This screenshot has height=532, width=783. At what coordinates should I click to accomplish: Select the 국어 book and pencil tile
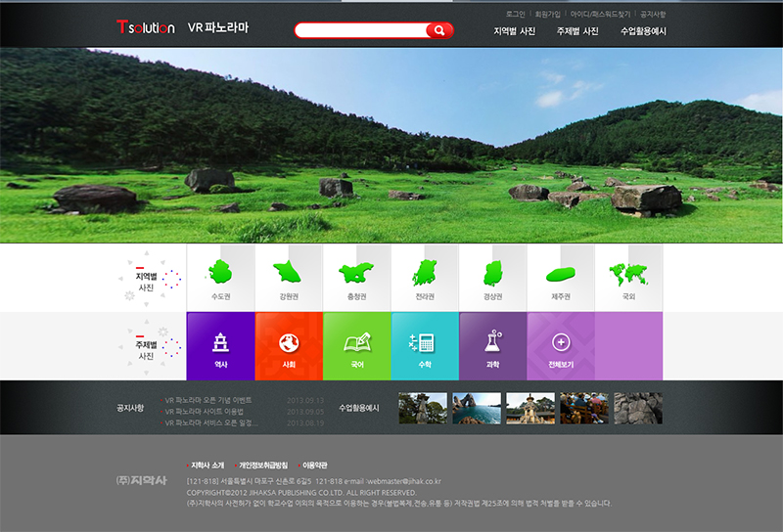tap(356, 346)
